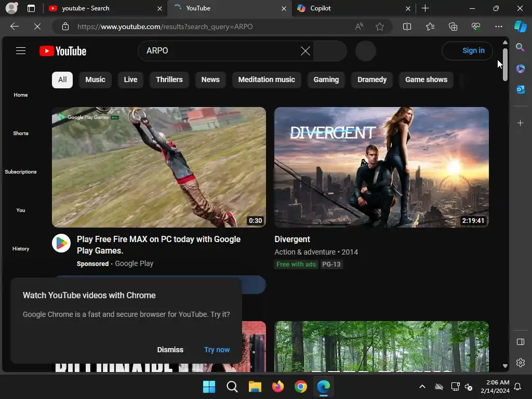Clear the ARPO search text
Viewport: 532px width, 399px height.
(x=305, y=51)
